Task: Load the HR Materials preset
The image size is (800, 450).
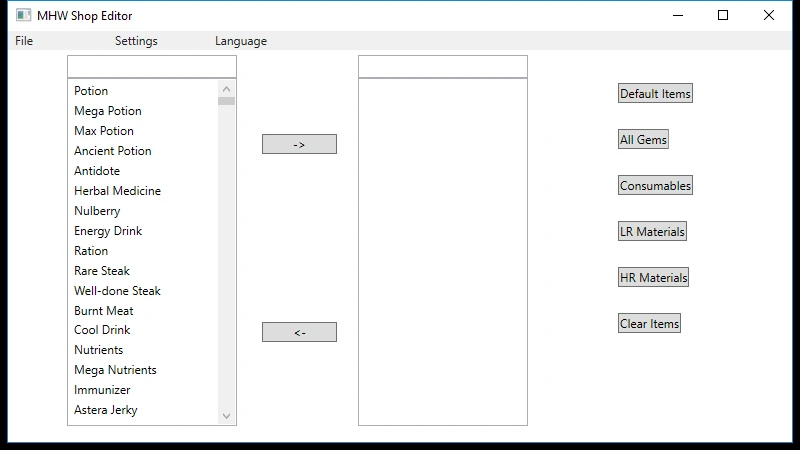Action: coord(653,278)
